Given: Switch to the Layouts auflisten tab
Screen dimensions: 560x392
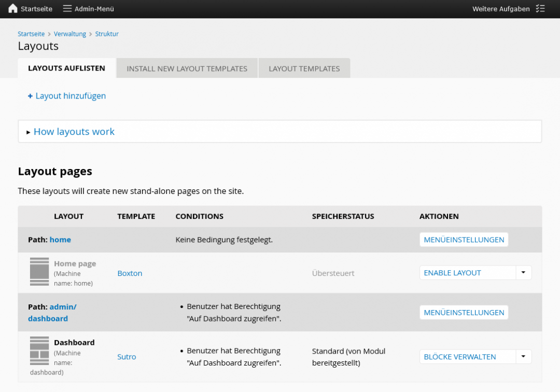Looking at the screenshot, I should [x=67, y=68].
